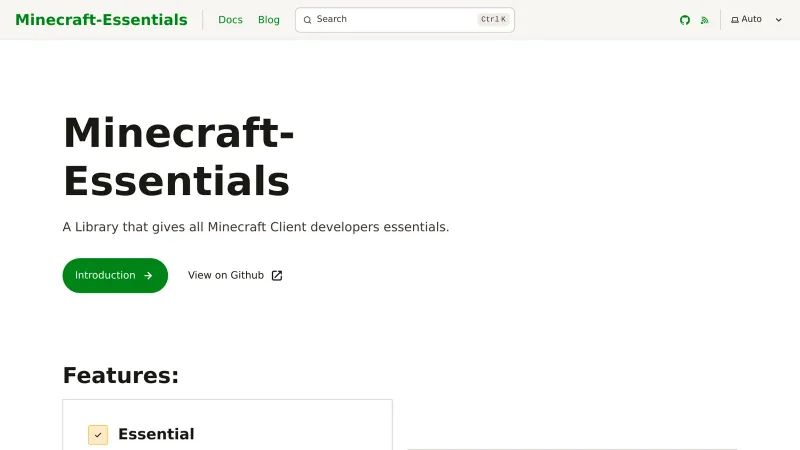Click the external link icon beside View on Github

pyautogui.click(x=277, y=276)
